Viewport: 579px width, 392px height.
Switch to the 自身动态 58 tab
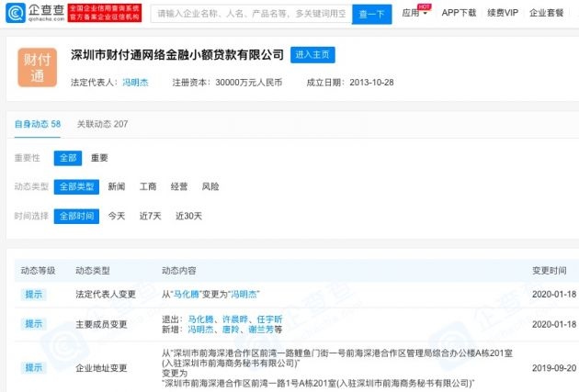(x=38, y=124)
